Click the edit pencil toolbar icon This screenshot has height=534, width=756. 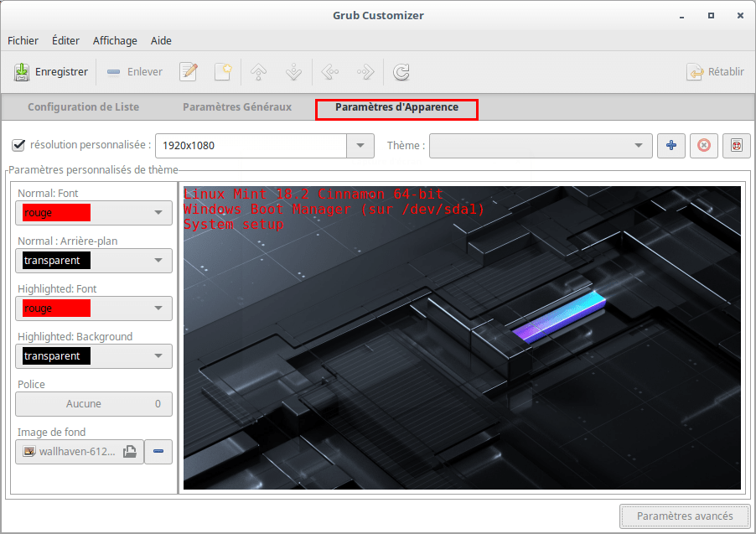pyautogui.click(x=189, y=72)
